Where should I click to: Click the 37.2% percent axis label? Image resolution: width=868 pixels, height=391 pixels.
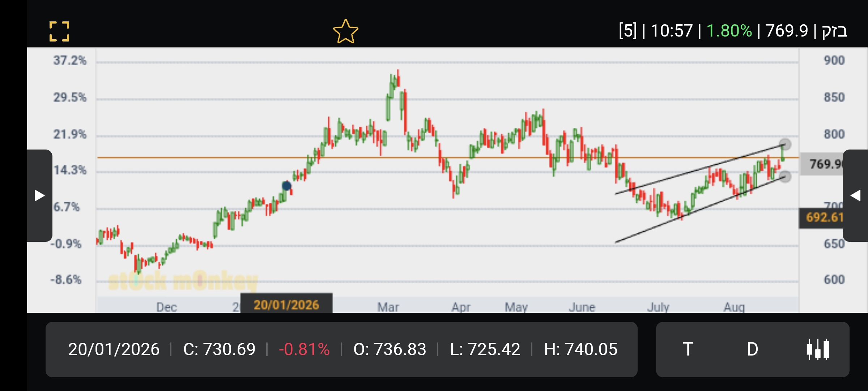[x=70, y=60]
